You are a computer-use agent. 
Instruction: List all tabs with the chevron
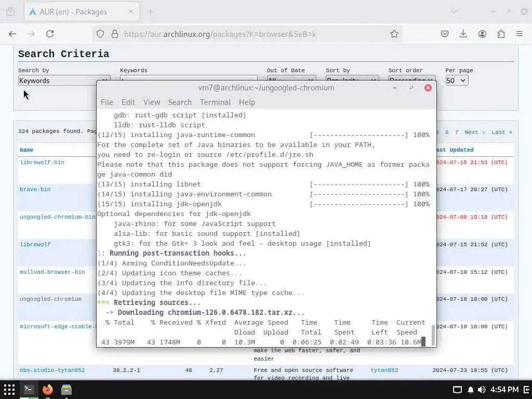[x=454, y=11]
